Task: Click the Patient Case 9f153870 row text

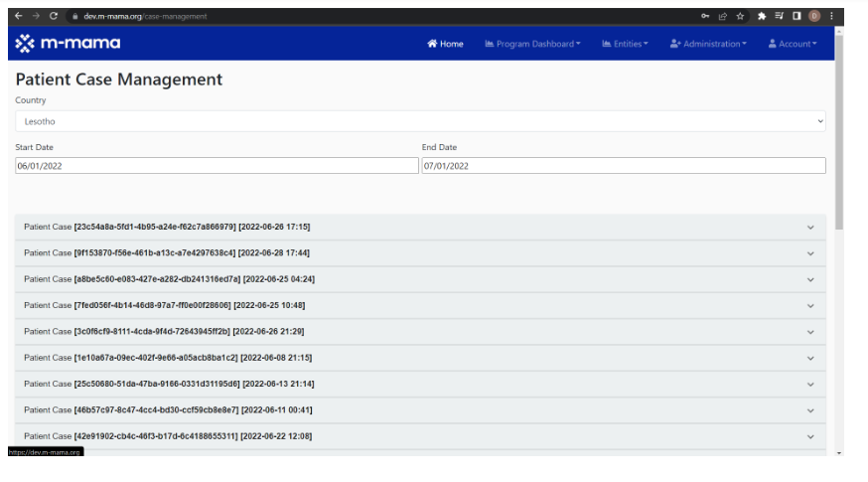Action: click(167, 252)
